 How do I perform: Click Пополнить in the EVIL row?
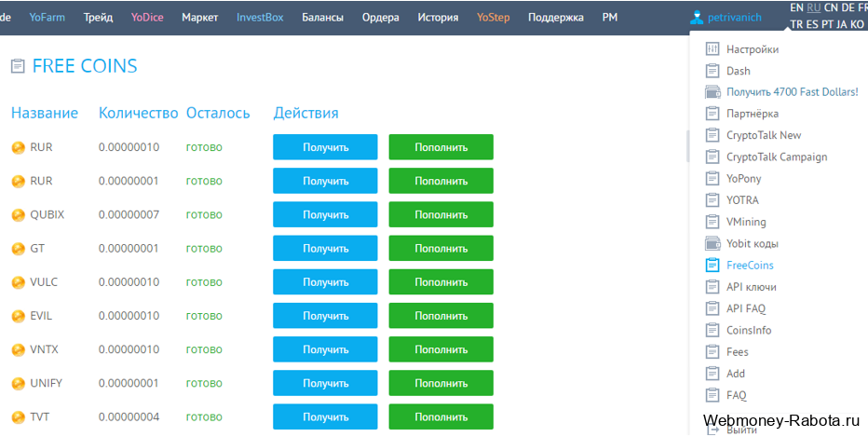coord(441,316)
